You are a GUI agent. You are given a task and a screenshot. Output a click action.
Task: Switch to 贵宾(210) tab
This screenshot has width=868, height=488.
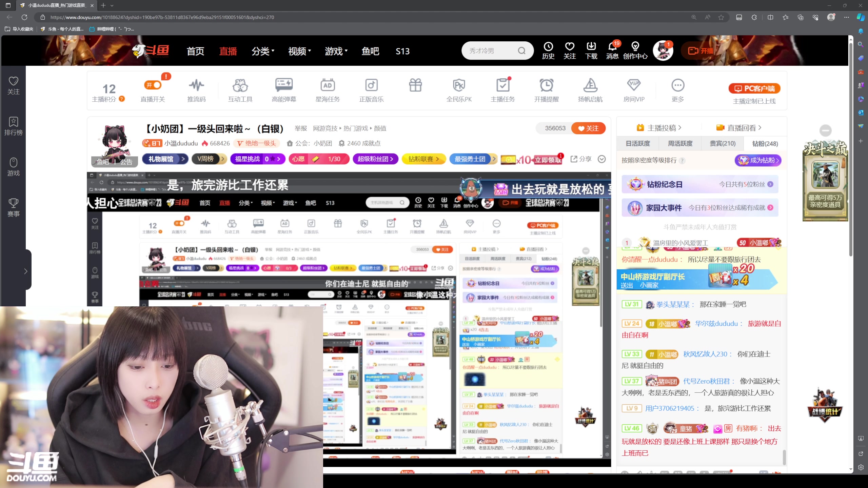[x=723, y=143]
